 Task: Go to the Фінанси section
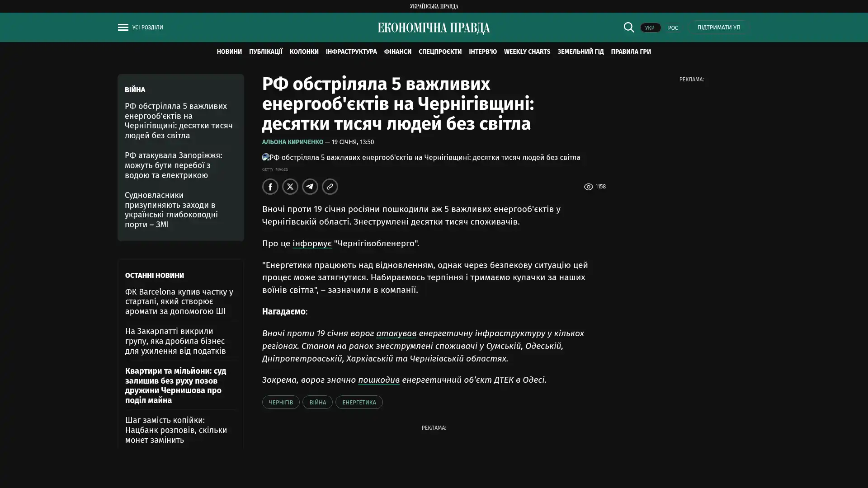[397, 52]
